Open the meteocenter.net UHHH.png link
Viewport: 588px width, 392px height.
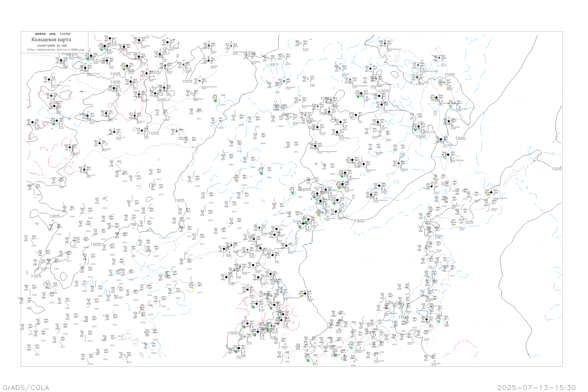point(55,50)
